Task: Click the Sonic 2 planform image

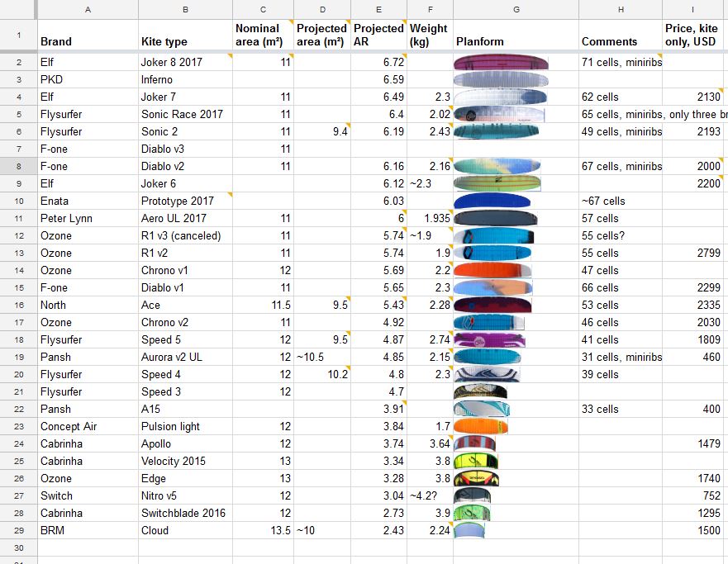Action: pos(497,131)
